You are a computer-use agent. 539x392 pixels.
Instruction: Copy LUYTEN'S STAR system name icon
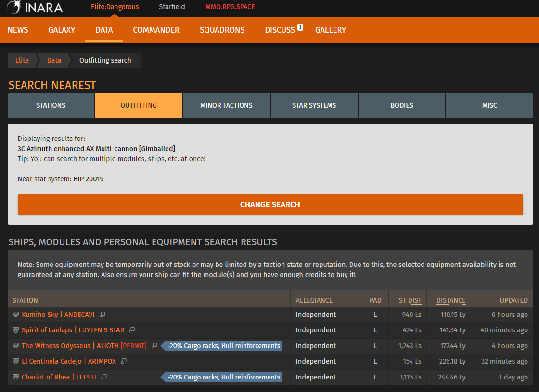(x=132, y=330)
